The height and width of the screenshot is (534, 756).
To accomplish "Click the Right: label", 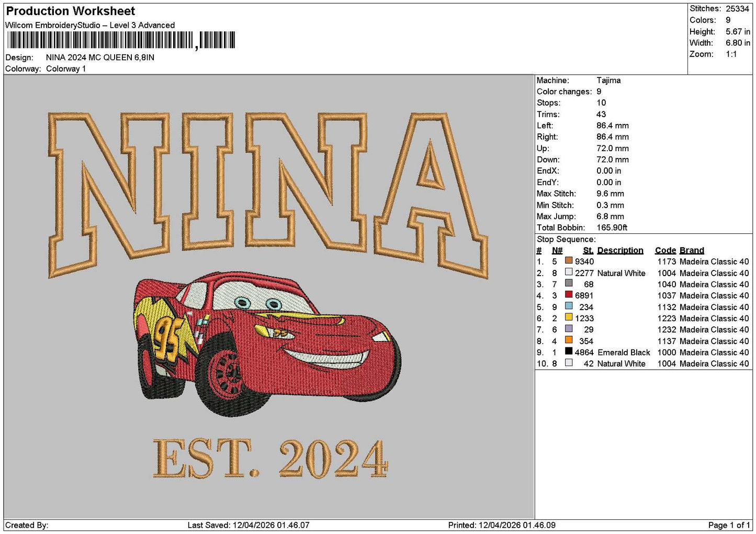I will click(547, 137).
